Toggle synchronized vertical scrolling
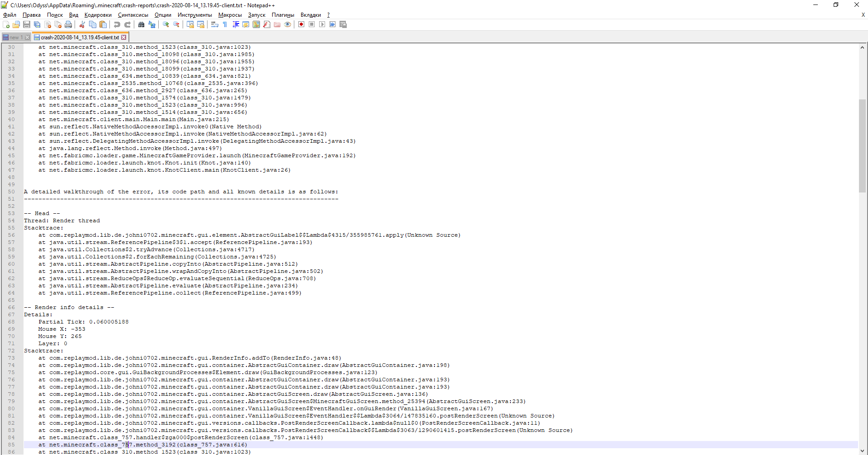The width and height of the screenshot is (868, 455). (190, 24)
